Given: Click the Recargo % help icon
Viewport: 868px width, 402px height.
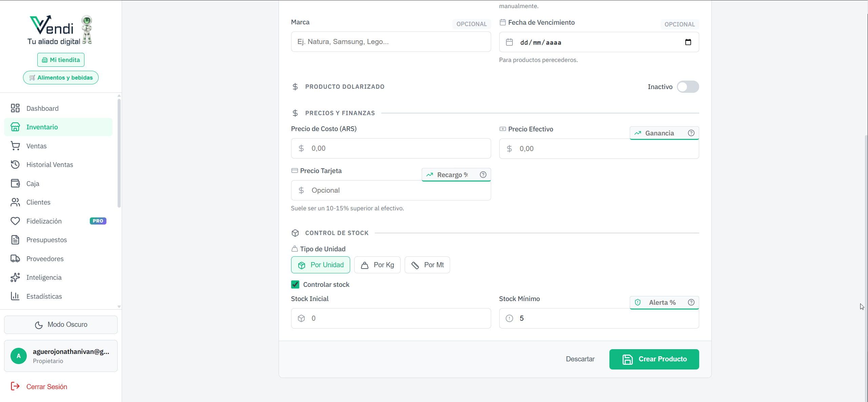Looking at the screenshot, I should (x=483, y=175).
